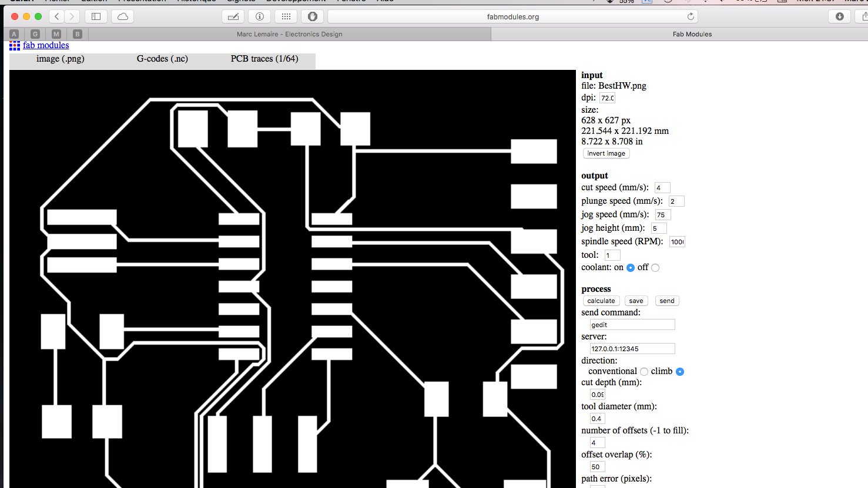
Task: Click the save button
Action: pyautogui.click(x=636, y=301)
